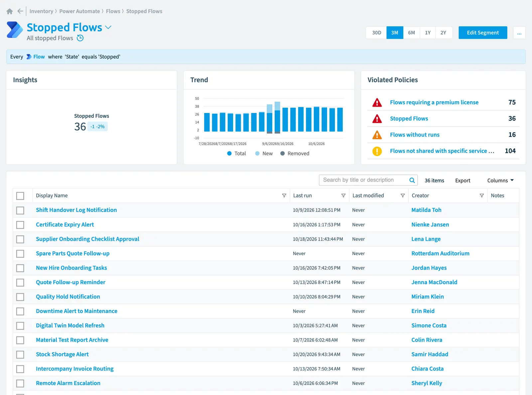Image resolution: width=532 pixels, height=395 pixels.
Task: Tick the Stock Shortage Alert checkbox
Action: pyautogui.click(x=20, y=354)
